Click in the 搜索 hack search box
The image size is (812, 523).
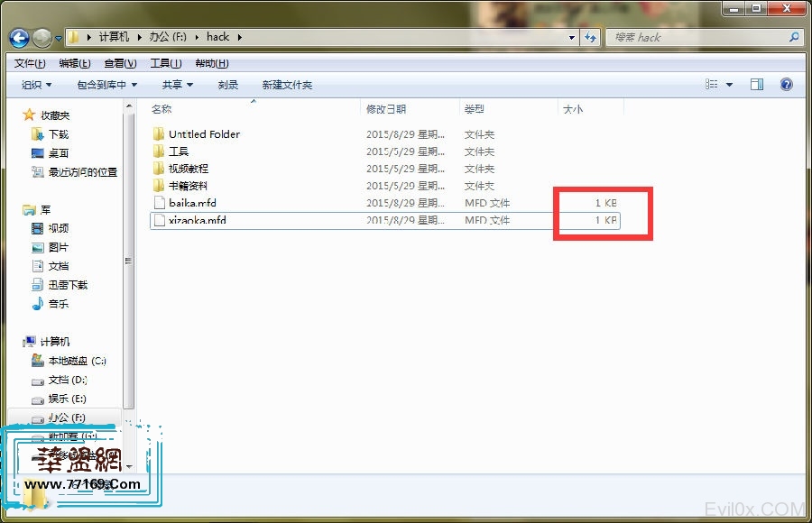(x=695, y=38)
